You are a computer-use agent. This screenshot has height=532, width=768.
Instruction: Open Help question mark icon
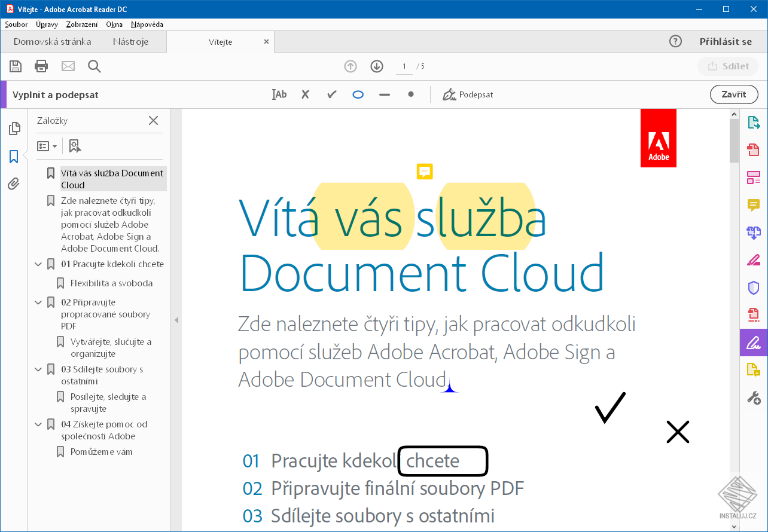pos(675,41)
